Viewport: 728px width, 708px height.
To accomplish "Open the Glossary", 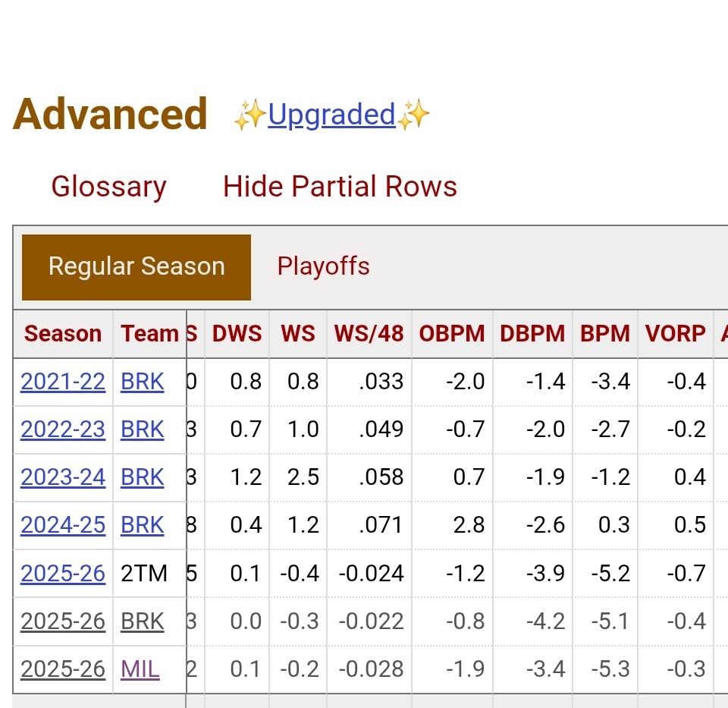I will tap(108, 187).
